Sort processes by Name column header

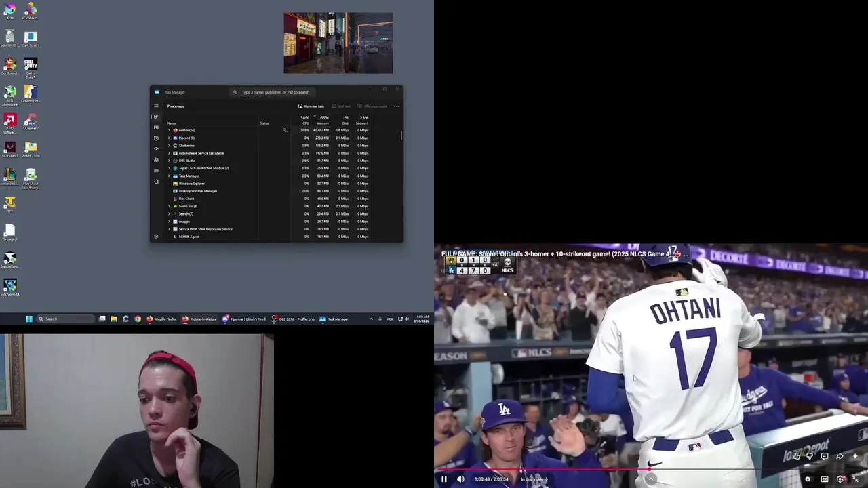[172, 123]
